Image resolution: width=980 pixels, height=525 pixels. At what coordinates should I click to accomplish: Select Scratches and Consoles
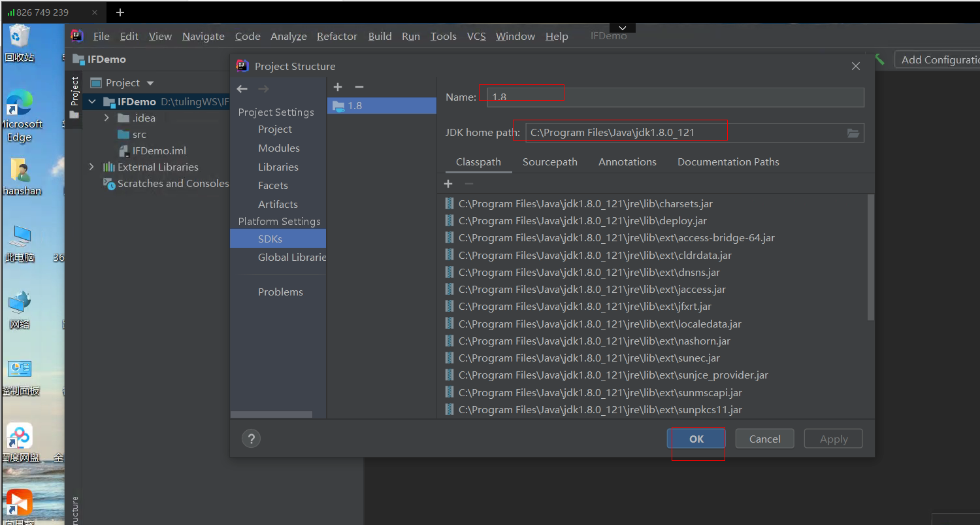pos(166,184)
